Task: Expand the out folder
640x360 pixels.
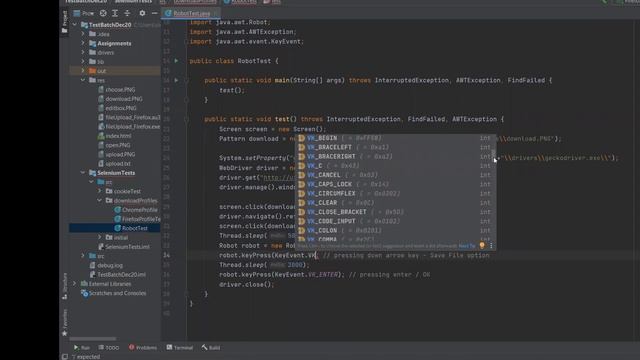Action: coord(83,71)
